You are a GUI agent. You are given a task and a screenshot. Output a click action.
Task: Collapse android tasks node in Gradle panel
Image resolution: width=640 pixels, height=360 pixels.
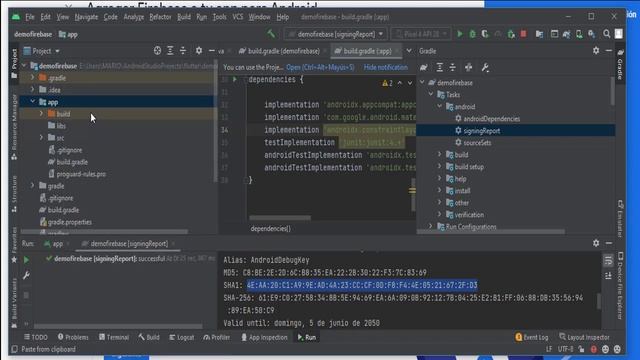click(x=440, y=107)
